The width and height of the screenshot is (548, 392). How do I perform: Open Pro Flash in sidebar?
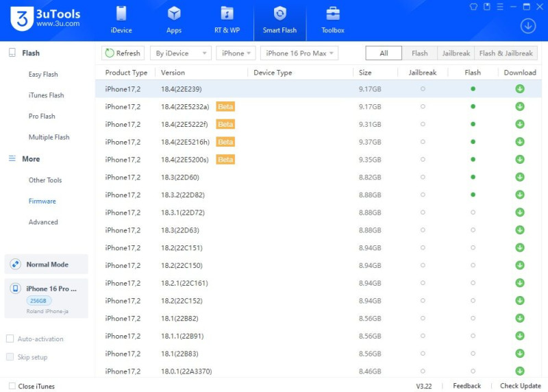tap(42, 116)
